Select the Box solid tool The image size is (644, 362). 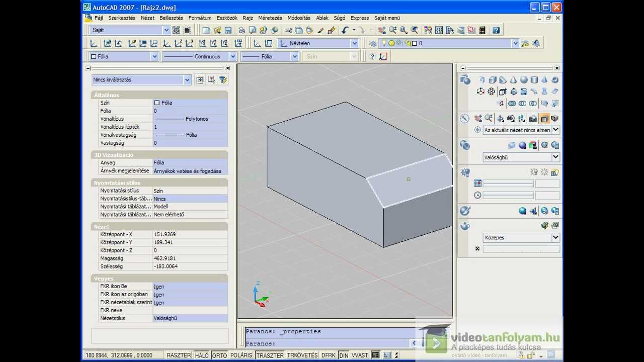click(x=493, y=79)
